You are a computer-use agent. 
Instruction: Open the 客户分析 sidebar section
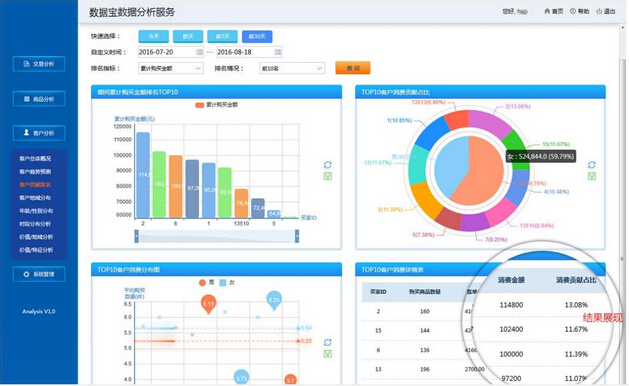39,133
